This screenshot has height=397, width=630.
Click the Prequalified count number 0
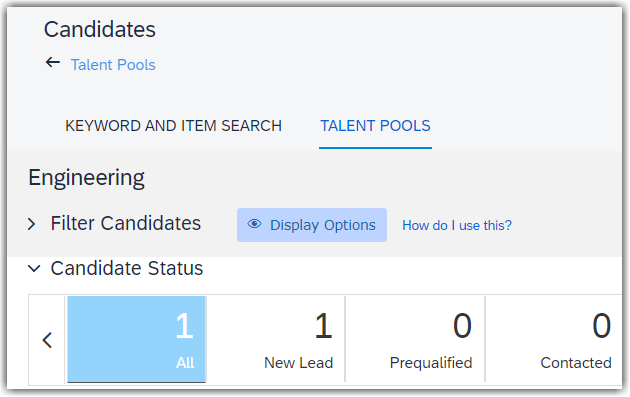pos(462,326)
